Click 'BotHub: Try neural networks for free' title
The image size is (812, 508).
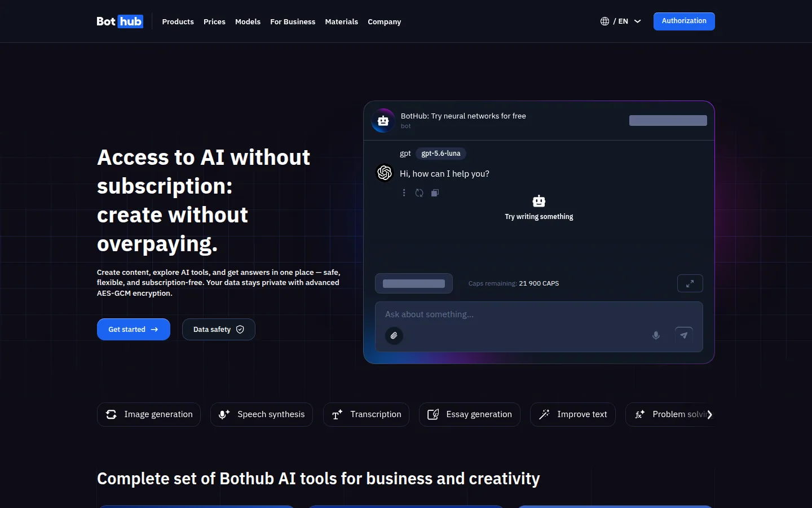(x=464, y=116)
